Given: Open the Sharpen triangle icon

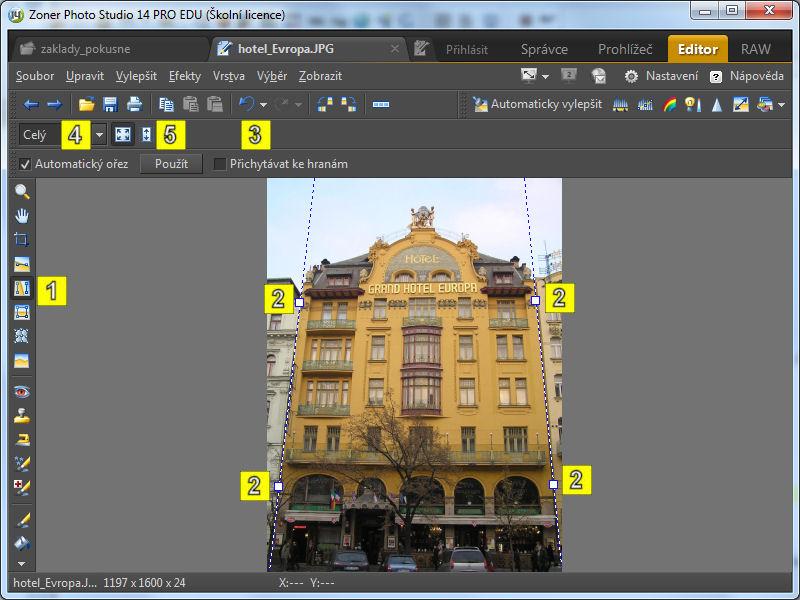Looking at the screenshot, I should pyautogui.click(x=717, y=105).
